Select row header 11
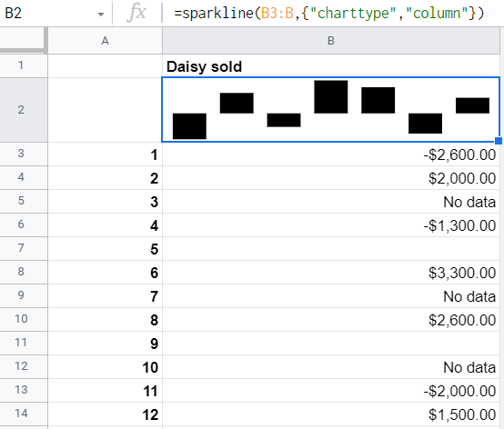Image resolution: width=504 pixels, height=429 pixels. point(24,343)
